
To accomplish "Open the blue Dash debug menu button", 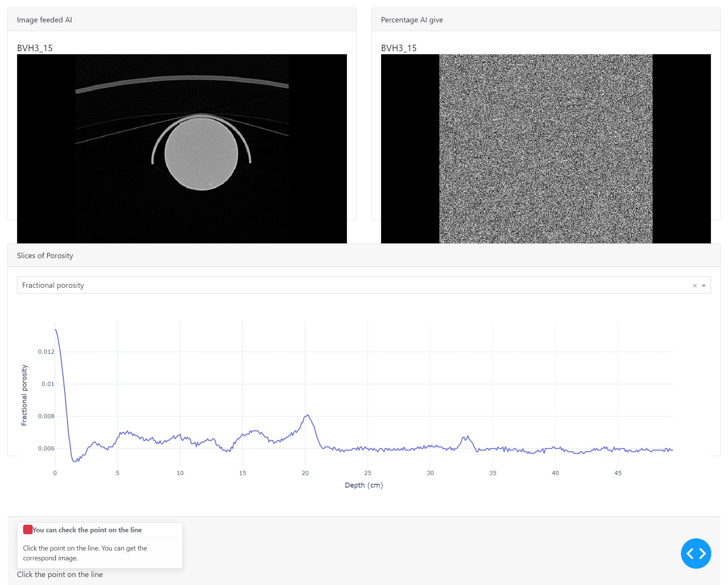I will (695, 553).
